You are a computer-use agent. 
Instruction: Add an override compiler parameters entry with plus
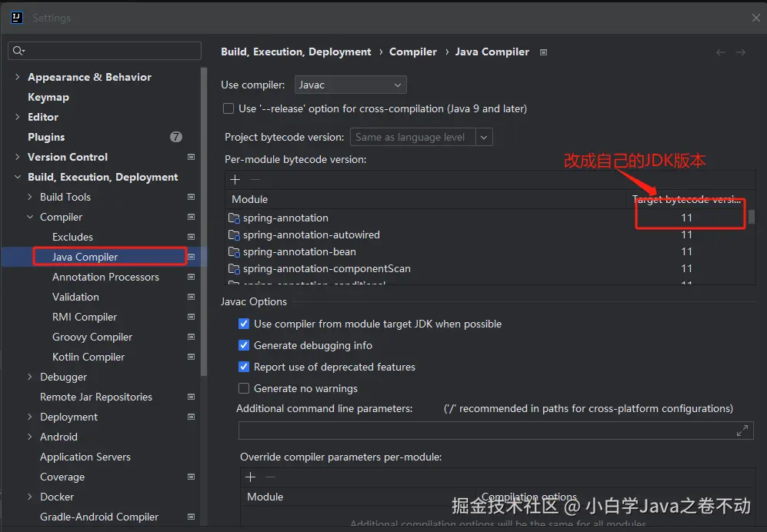point(251,477)
